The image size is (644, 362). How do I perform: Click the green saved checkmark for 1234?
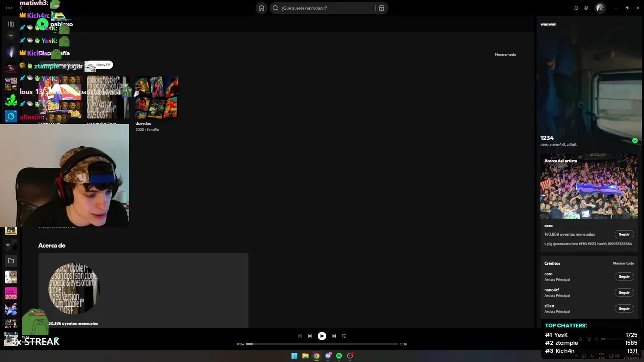(x=635, y=140)
